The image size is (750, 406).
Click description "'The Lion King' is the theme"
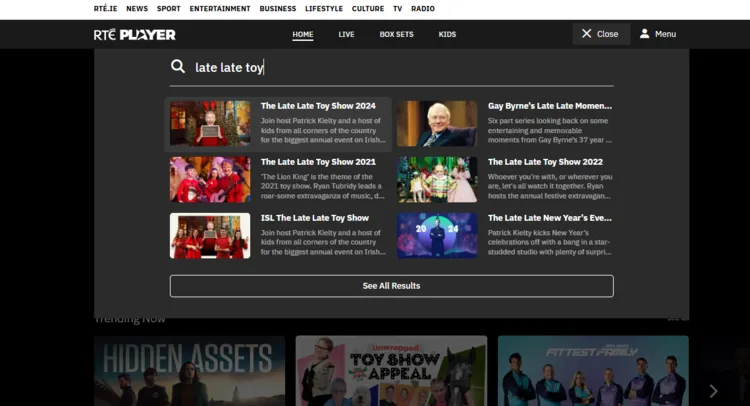click(x=322, y=186)
